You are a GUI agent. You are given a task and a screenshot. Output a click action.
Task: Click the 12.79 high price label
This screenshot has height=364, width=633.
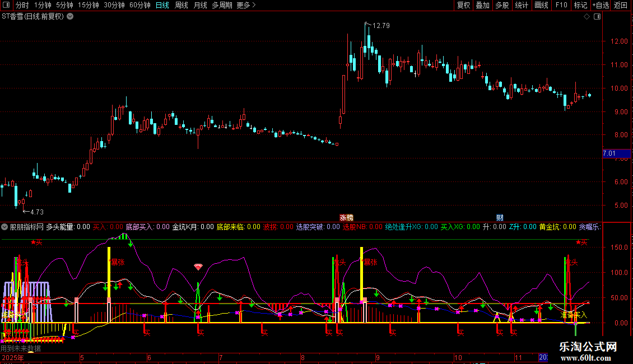(x=381, y=25)
